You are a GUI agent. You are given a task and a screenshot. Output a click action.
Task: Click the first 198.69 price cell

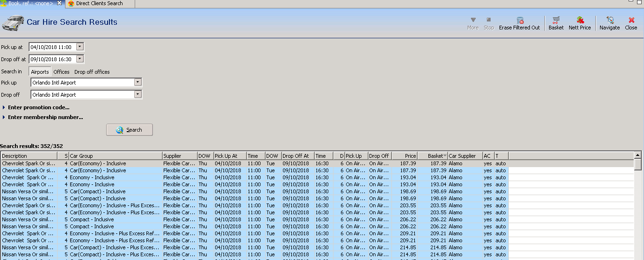click(x=405, y=191)
